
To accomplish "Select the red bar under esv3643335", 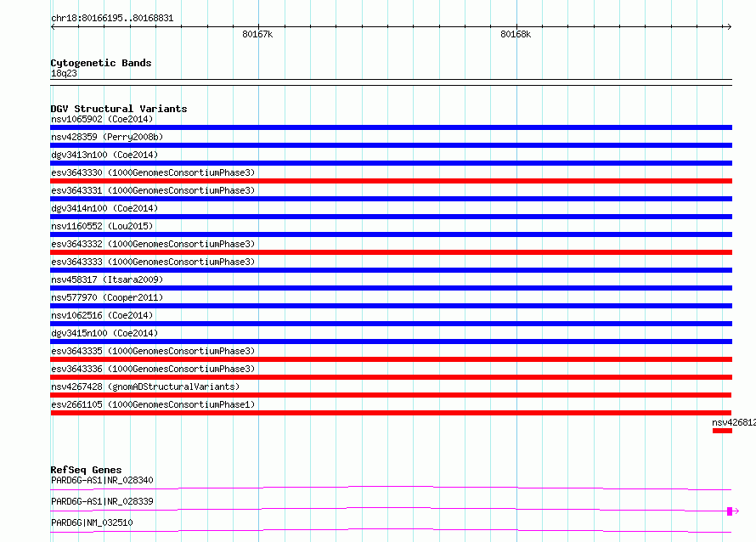I will (391, 359).
